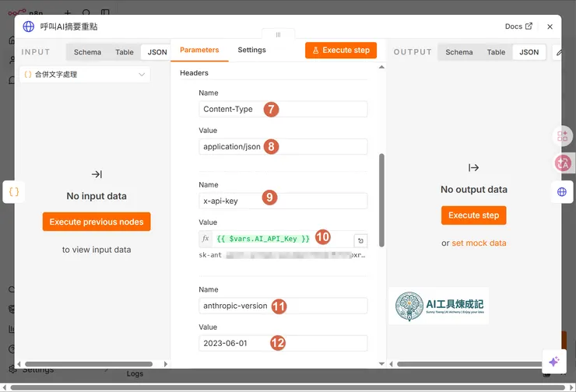Click the parameters scroll up arrow
The image size is (576, 392).
(381, 67)
